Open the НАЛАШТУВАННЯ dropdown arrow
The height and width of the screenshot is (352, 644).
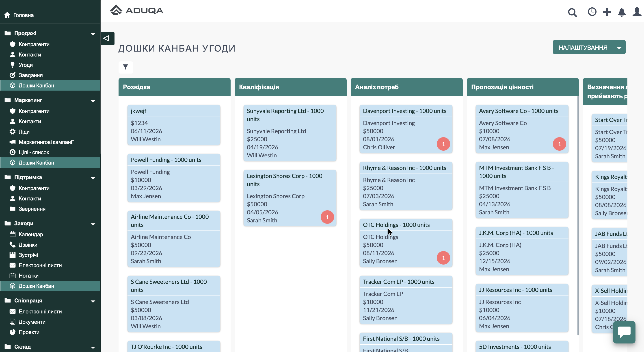tap(619, 48)
